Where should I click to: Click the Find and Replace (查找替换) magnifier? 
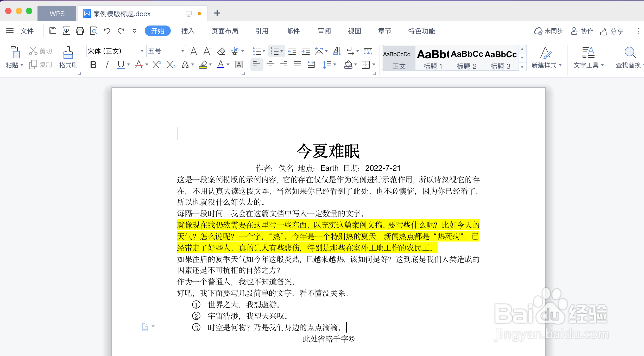point(630,53)
